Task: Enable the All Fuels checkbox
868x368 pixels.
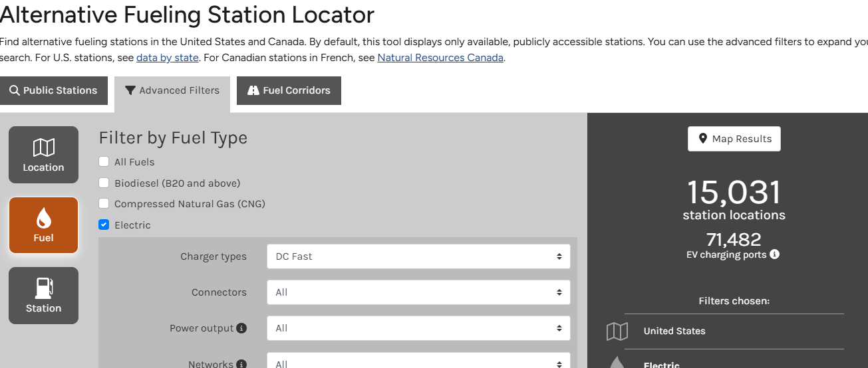Action: 104,161
